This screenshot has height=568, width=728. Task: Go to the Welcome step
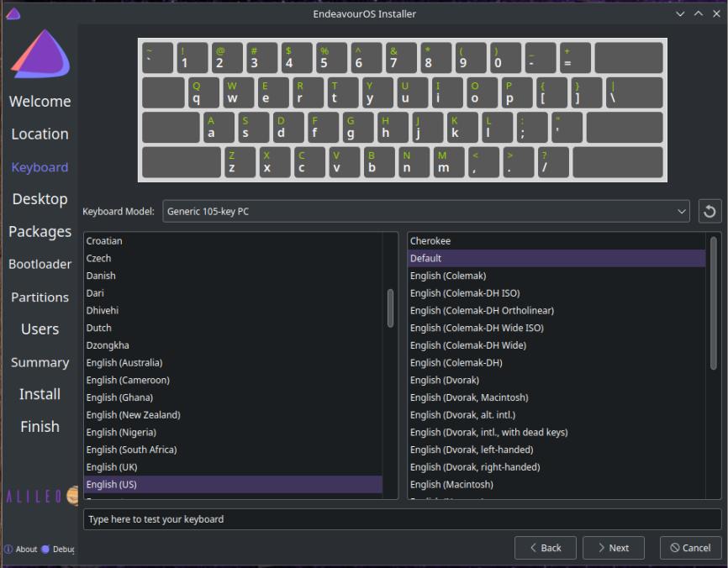[x=40, y=101]
